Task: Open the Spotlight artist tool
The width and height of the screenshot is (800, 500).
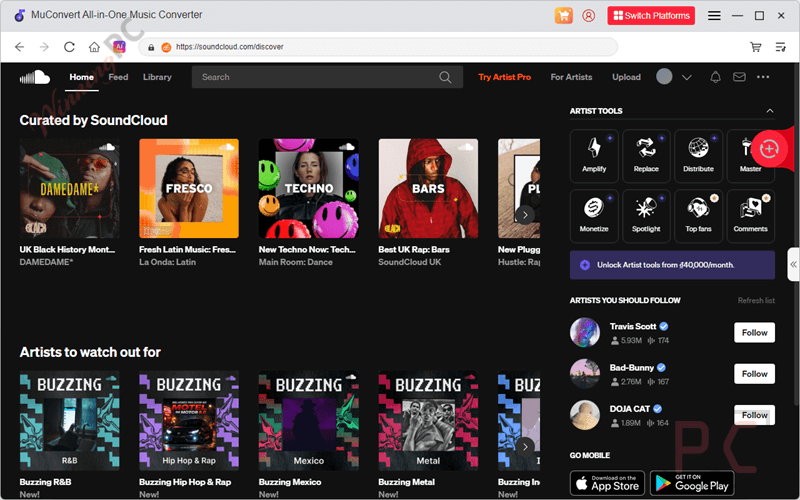Action: click(x=646, y=216)
